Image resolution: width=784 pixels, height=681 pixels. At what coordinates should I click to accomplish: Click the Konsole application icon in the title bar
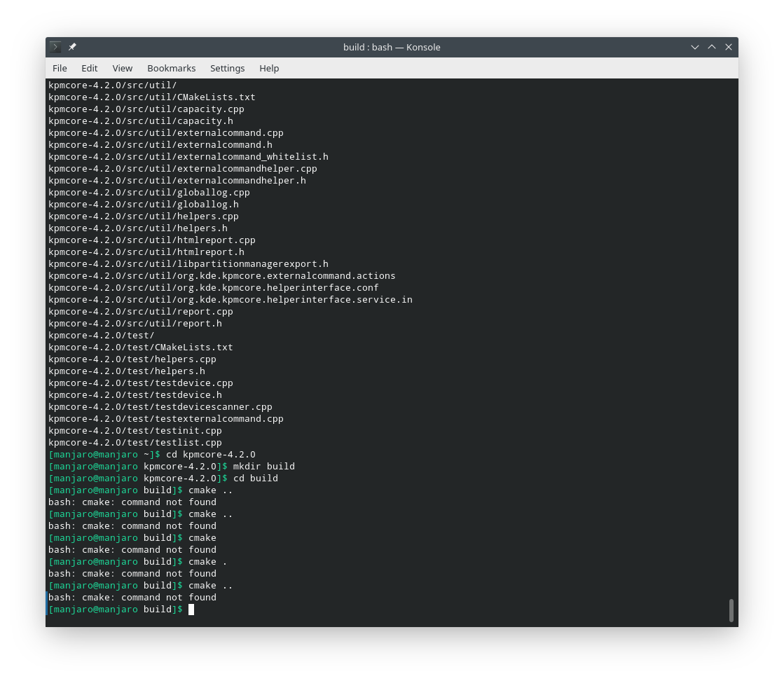pyautogui.click(x=55, y=47)
